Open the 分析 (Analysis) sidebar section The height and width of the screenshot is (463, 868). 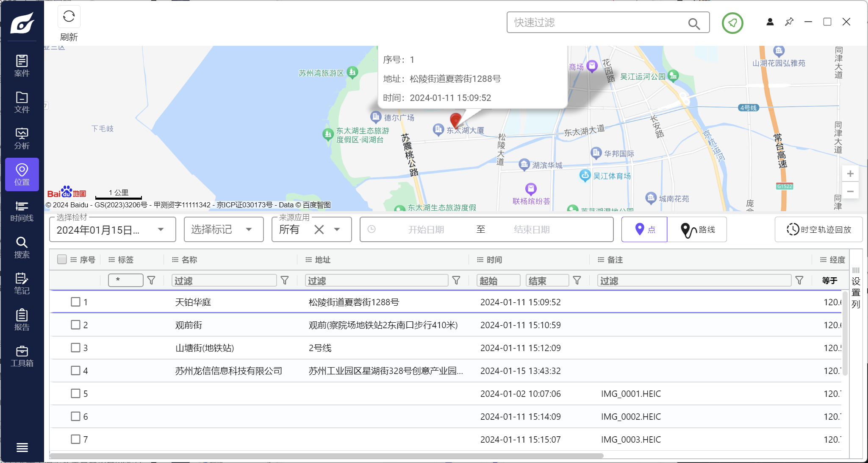[22, 139]
